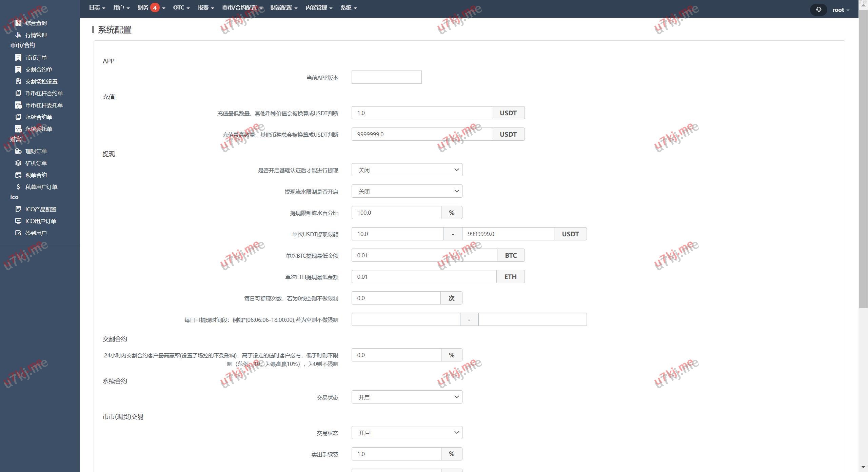Click the 币币订单 bookmark icon
The width and height of the screenshot is (868, 472).
coord(18,58)
